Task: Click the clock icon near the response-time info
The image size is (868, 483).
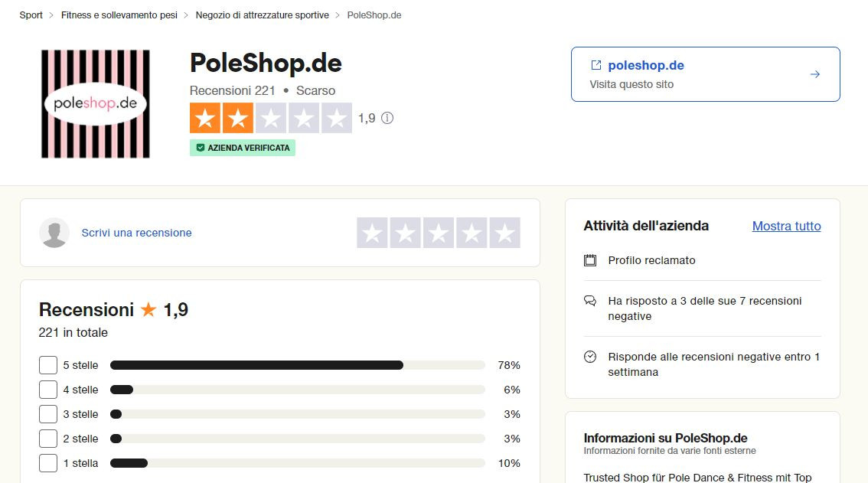Action: [589, 357]
